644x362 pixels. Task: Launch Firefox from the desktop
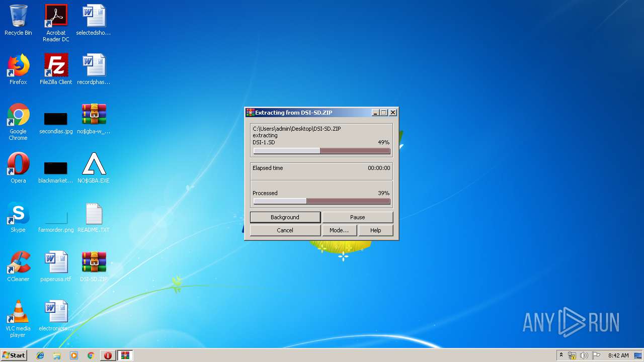(x=18, y=70)
